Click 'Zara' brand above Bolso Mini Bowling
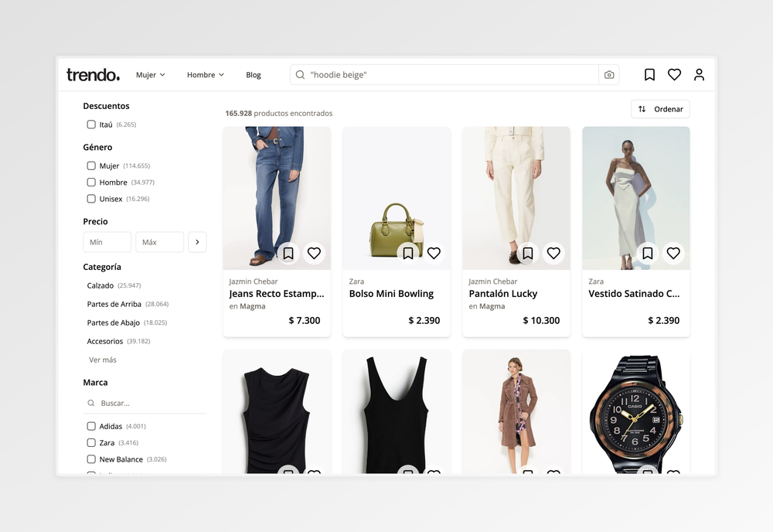The height and width of the screenshot is (532, 773). (356, 281)
